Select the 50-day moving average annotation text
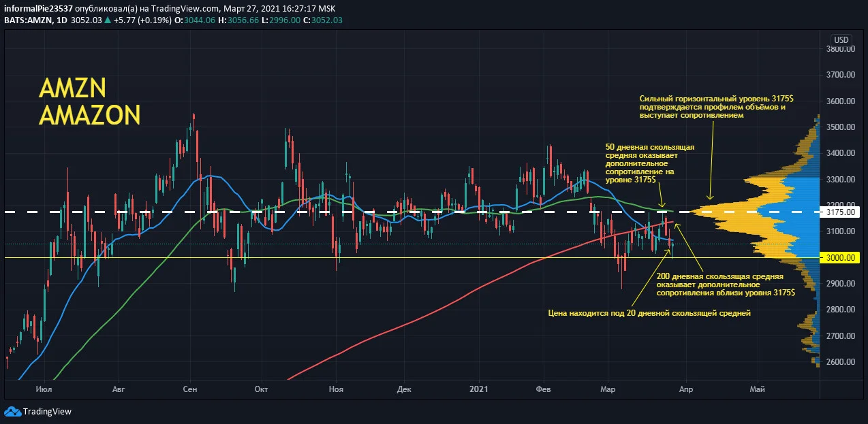This screenshot has height=424, width=868. tap(650, 163)
